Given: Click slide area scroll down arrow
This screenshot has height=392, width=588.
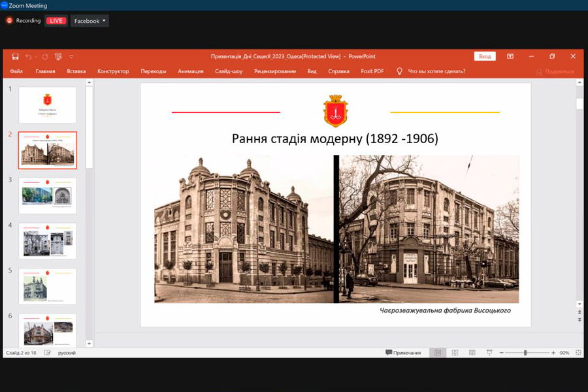Looking at the screenshot, I should (580, 304).
